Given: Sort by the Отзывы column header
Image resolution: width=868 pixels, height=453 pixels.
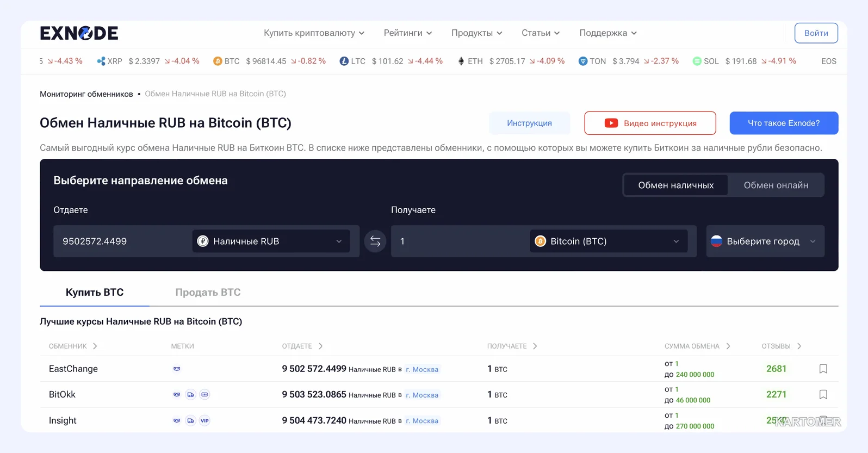Looking at the screenshot, I should tap(782, 346).
